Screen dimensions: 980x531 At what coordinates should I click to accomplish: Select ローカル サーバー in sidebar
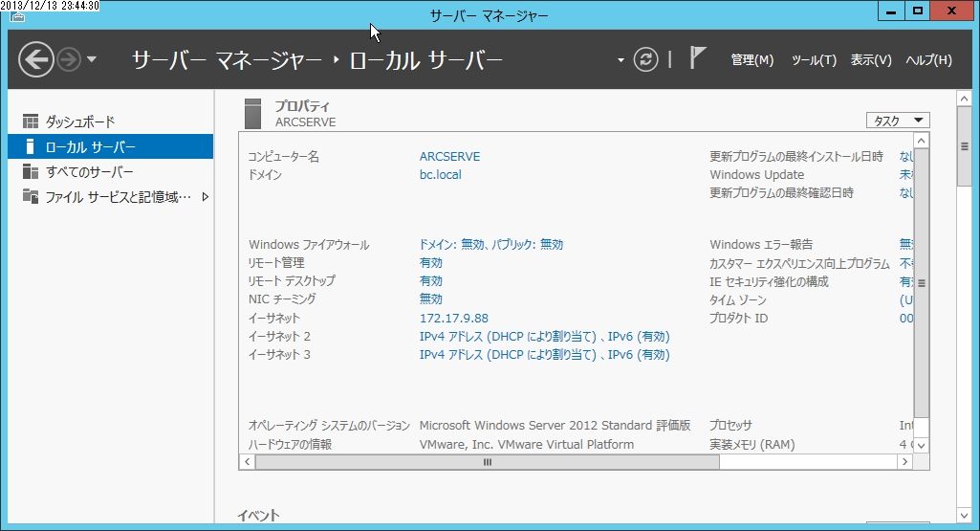[x=111, y=147]
